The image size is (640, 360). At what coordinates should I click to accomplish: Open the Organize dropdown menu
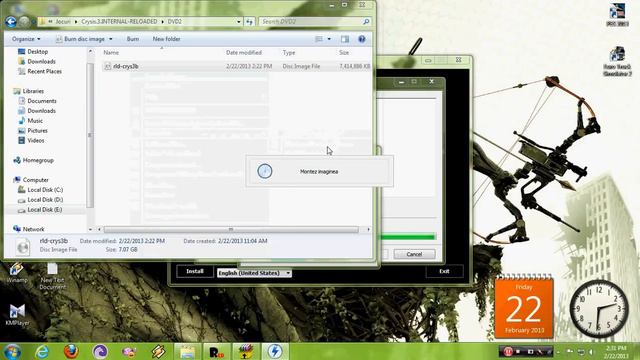pyautogui.click(x=26, y=39)
